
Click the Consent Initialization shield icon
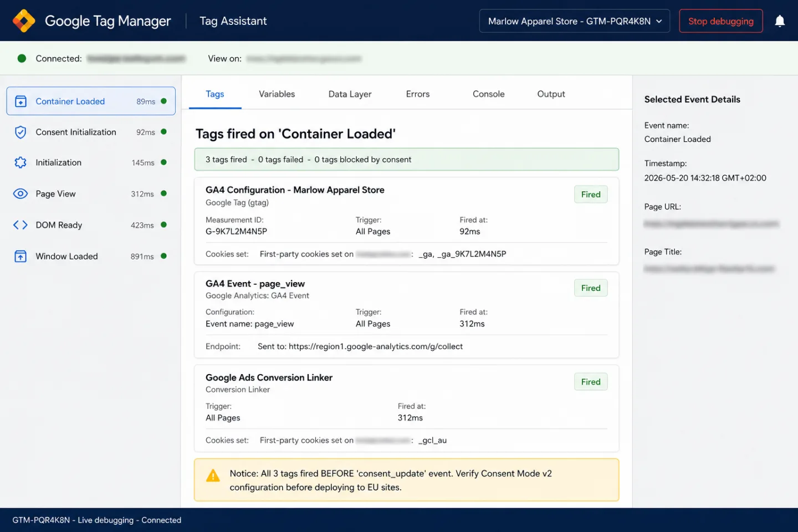point(21,132)
